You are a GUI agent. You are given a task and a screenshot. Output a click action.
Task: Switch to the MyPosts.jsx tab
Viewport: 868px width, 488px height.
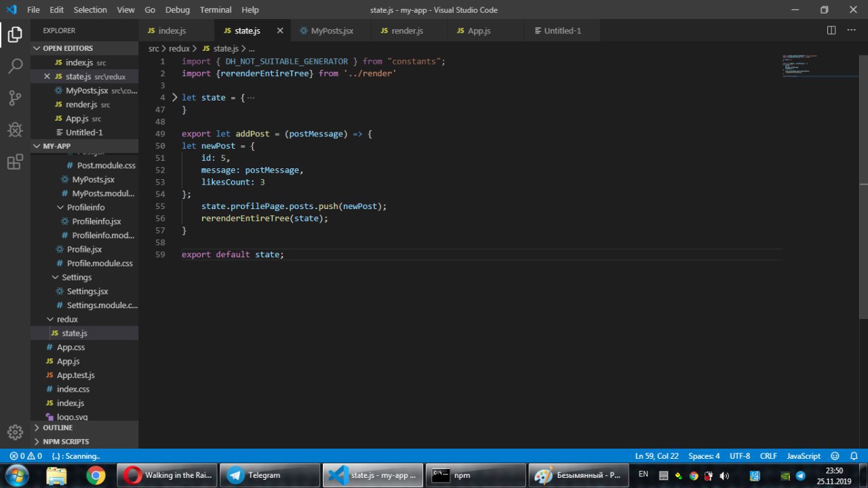(x=332, y=31)
